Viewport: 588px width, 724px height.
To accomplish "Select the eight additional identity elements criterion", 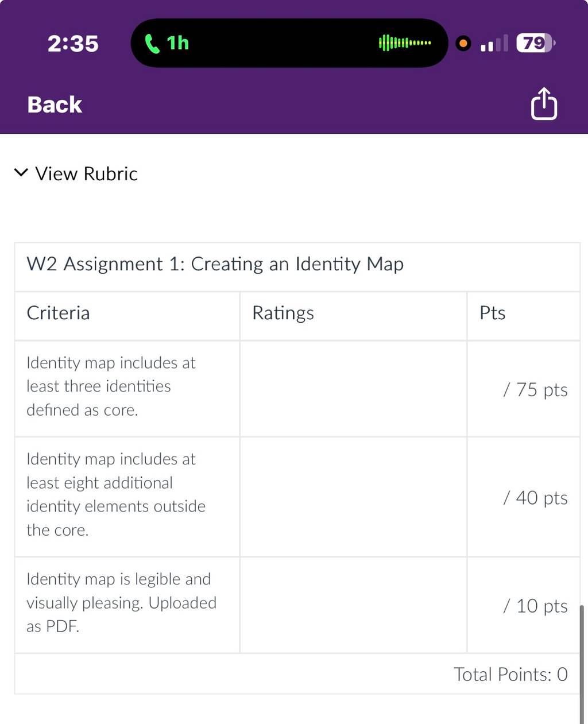I will pyautogui.click(x=116, y=494).
